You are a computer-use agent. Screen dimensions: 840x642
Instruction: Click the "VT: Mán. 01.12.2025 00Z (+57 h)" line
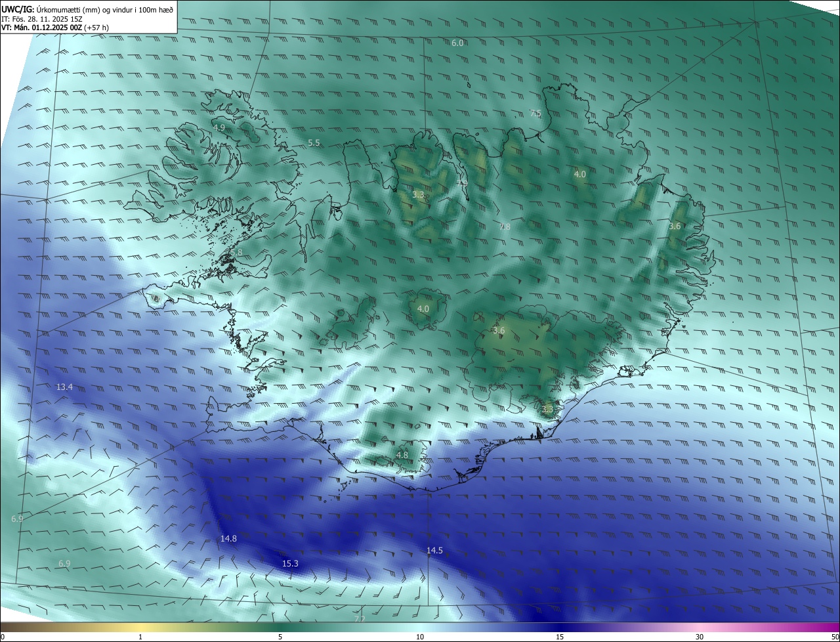click(55, 28)
